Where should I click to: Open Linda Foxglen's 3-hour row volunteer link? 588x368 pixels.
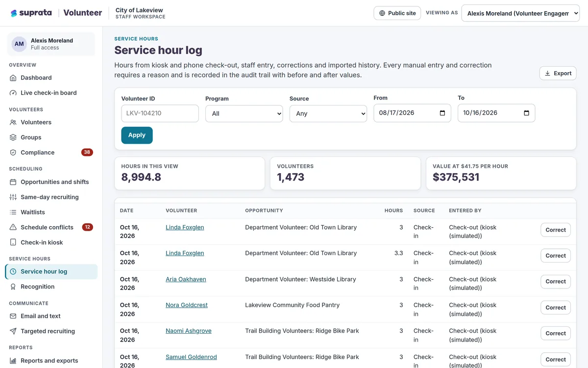tap(185, 227)
